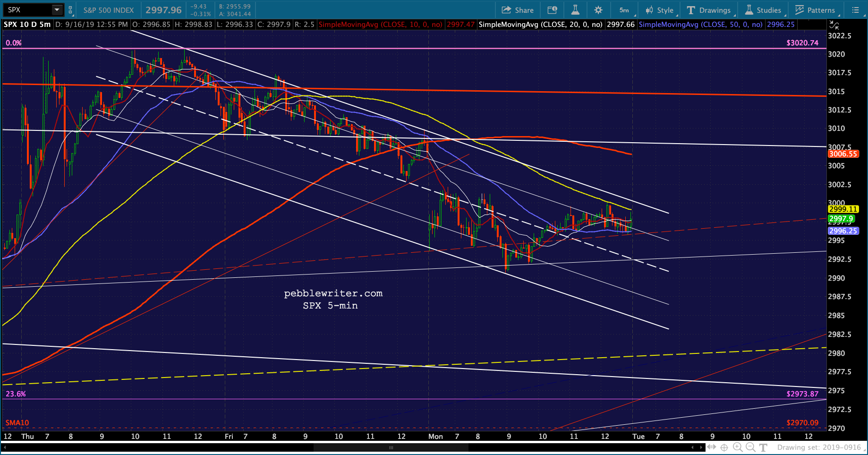Open the Drawings menu

click(x=709, y=10)
